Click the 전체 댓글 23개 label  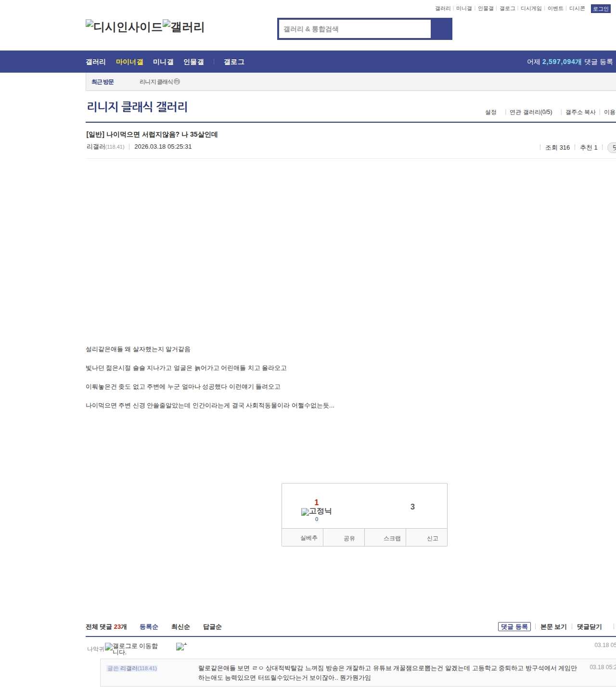click(106, 627)
